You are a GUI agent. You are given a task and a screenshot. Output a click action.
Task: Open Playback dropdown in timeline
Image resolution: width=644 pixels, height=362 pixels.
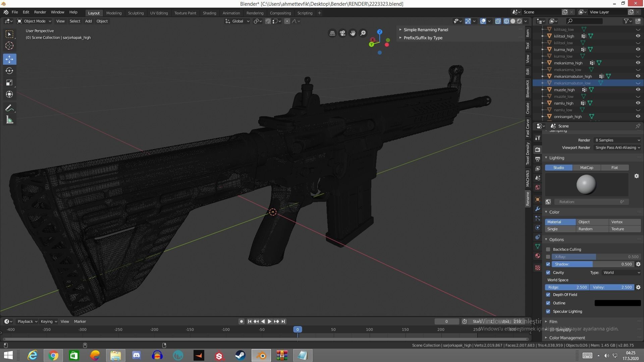coord(27,321)
